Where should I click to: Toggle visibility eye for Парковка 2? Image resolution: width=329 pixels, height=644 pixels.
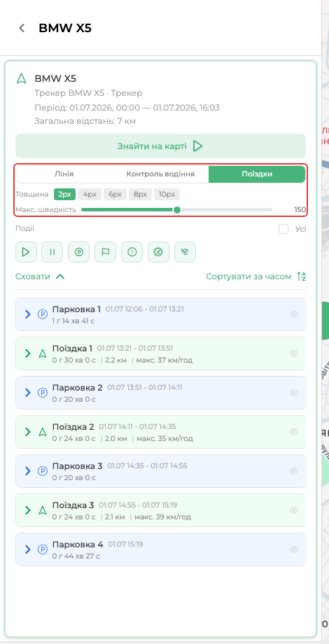tap(294, 393)
